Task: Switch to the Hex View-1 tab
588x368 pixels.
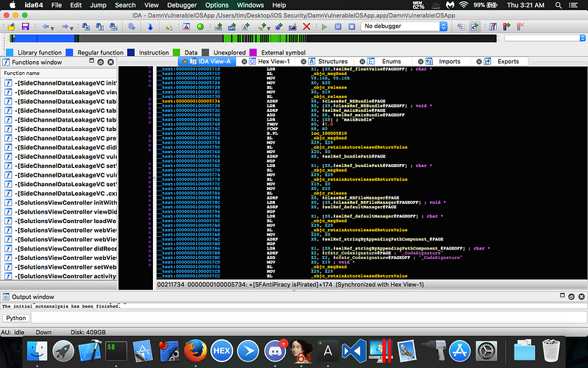Action: coord(274,62)
